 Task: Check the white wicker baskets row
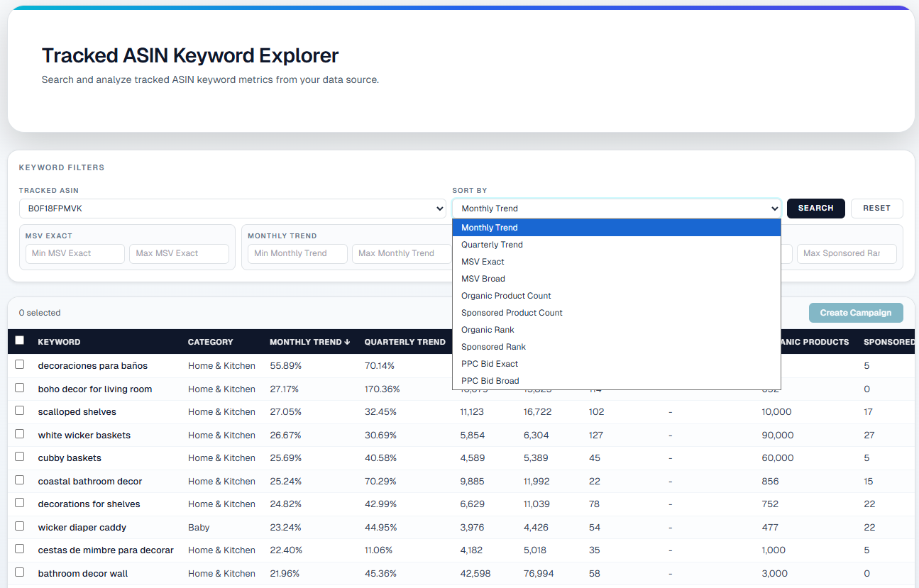pos(20,434)
